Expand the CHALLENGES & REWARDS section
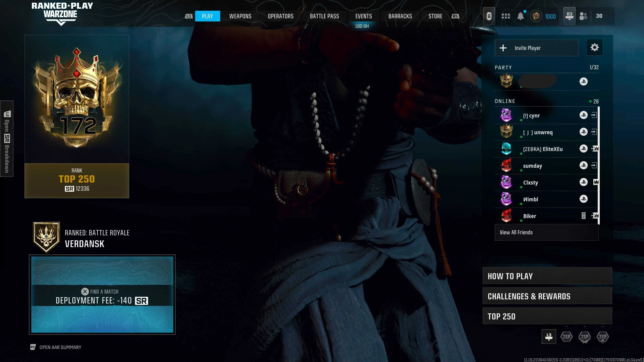 547,296
